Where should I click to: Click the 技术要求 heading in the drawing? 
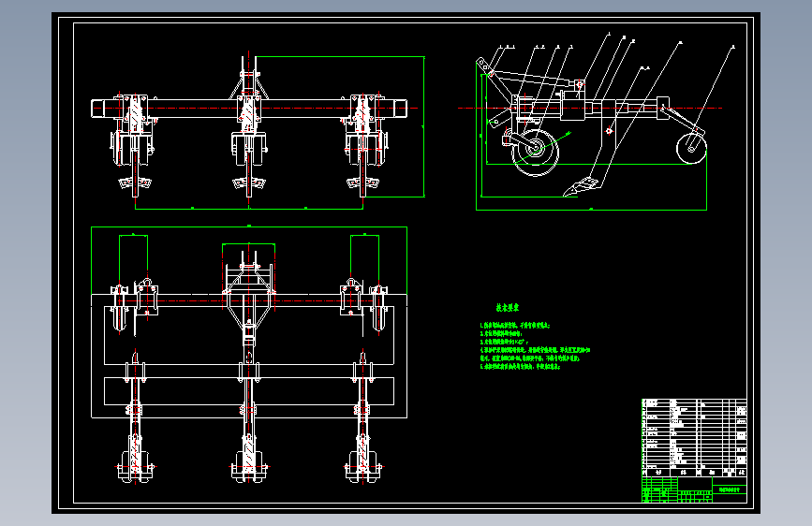tap(507, 308)
